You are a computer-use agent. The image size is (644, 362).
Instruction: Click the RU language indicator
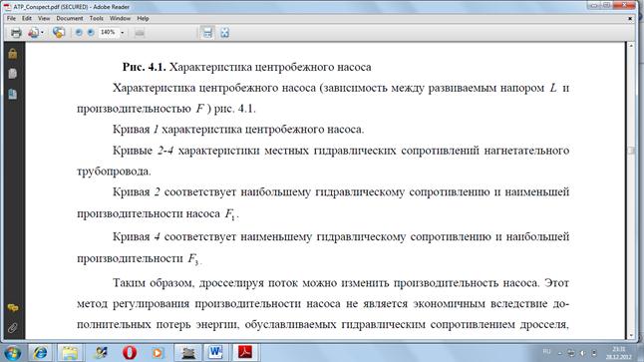(x=546, y=352)
